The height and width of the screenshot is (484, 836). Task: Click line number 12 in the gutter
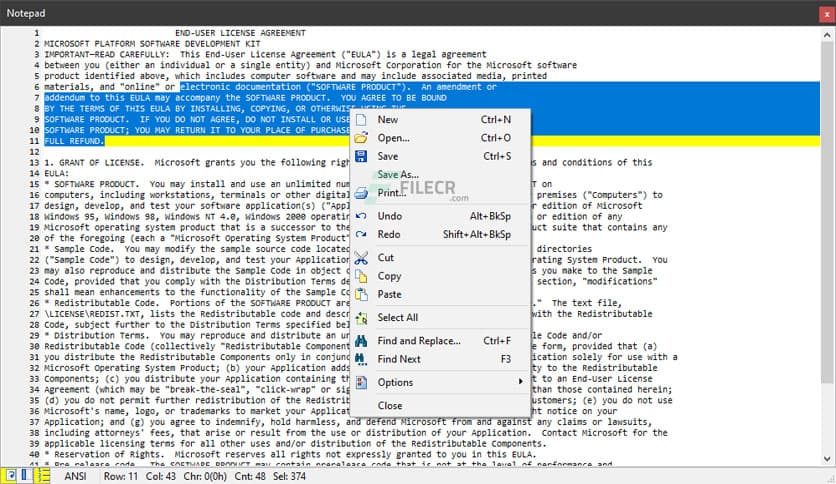point(34,152)
